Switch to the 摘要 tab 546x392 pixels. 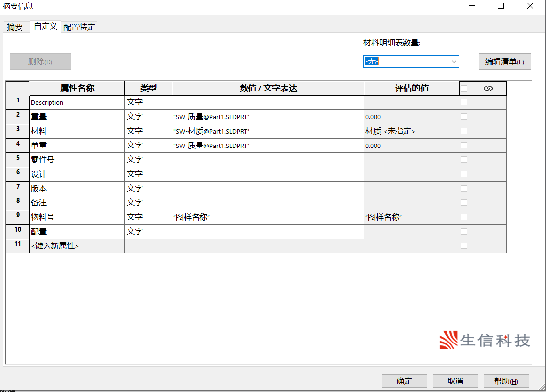pyautogui.click(x=15, y=27)
